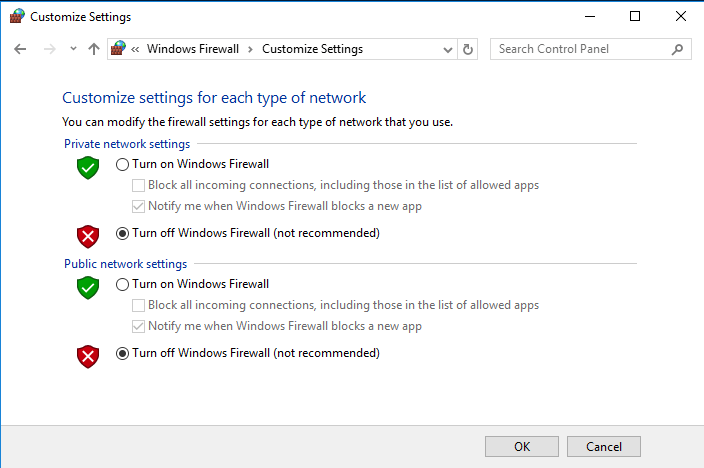This screenshot has width=704, height=468.
Task: Discard changes with the Cancel button
Action: [603, 446]
